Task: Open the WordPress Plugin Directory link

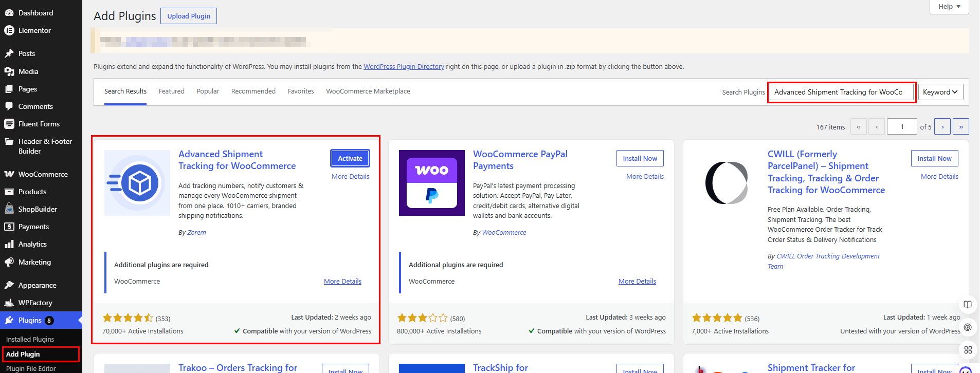Action: coord(404,67)
